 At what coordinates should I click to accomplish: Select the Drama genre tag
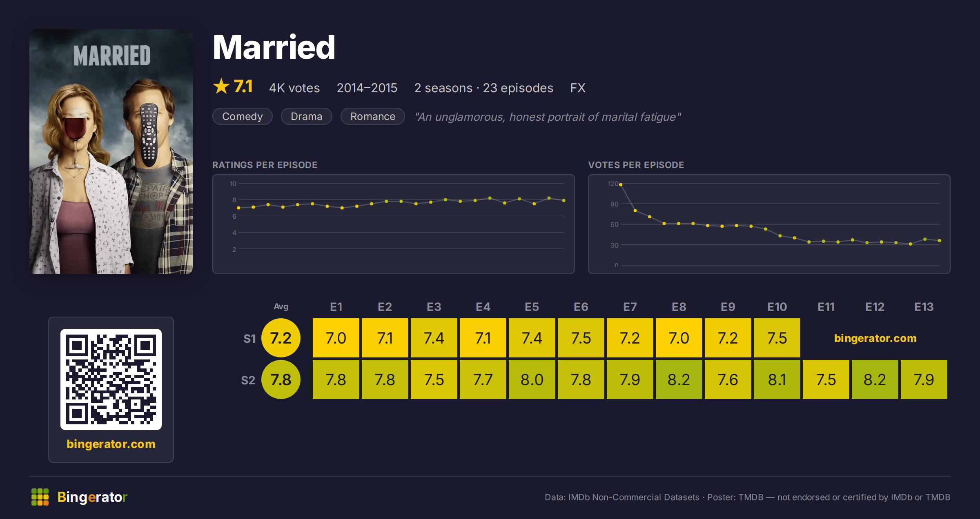[x=307, y=117]
